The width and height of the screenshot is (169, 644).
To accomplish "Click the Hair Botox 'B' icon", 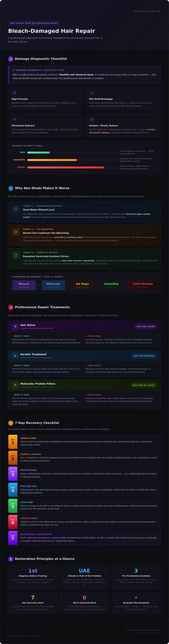I will point(15,327).
